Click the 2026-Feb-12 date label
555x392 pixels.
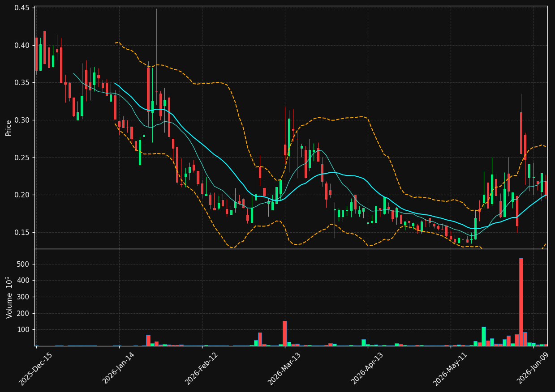coord(202,368)
